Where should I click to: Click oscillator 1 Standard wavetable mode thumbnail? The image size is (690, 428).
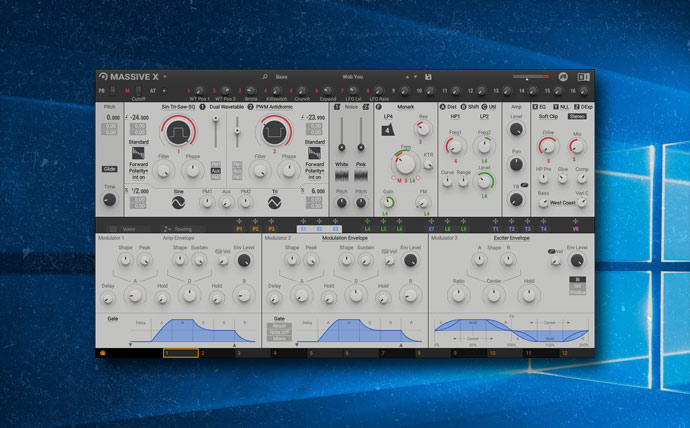(138, 153)
